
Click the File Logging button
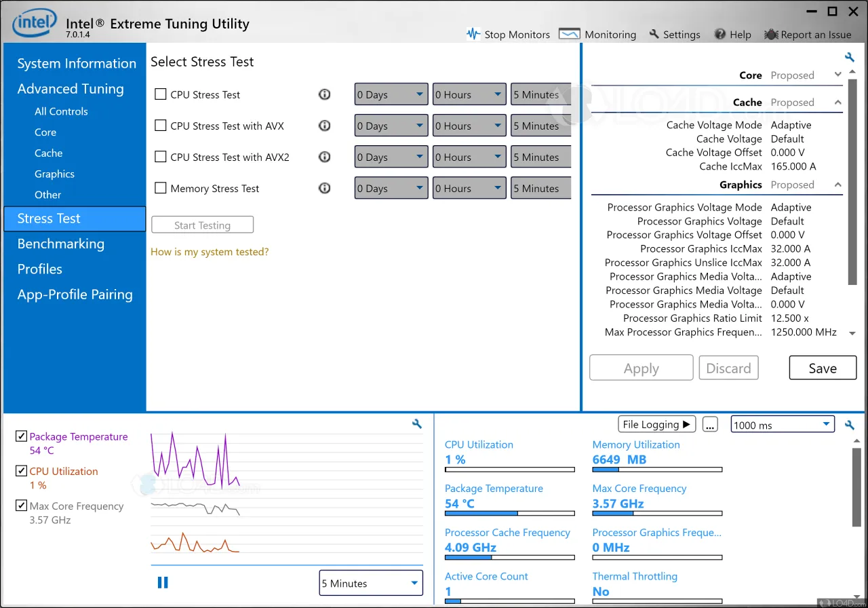(657, 424)
